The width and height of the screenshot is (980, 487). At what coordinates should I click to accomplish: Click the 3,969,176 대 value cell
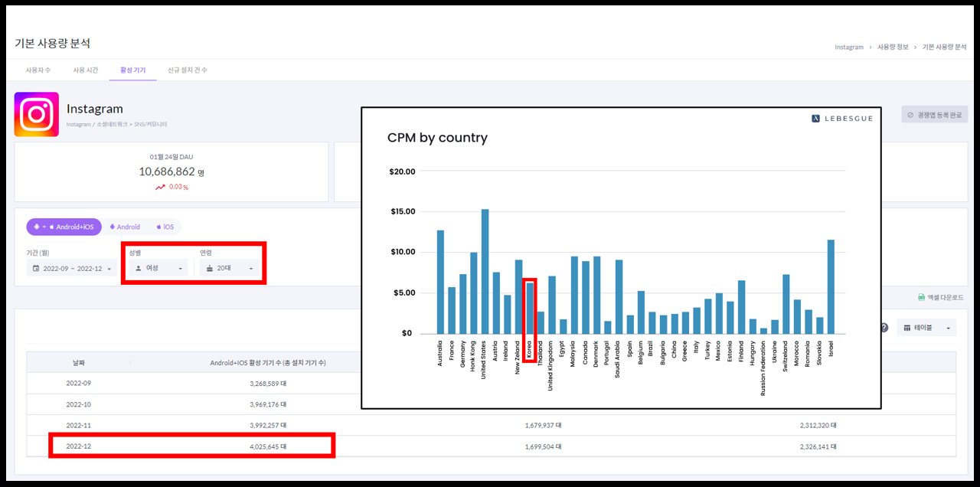[x=268, y=404]
